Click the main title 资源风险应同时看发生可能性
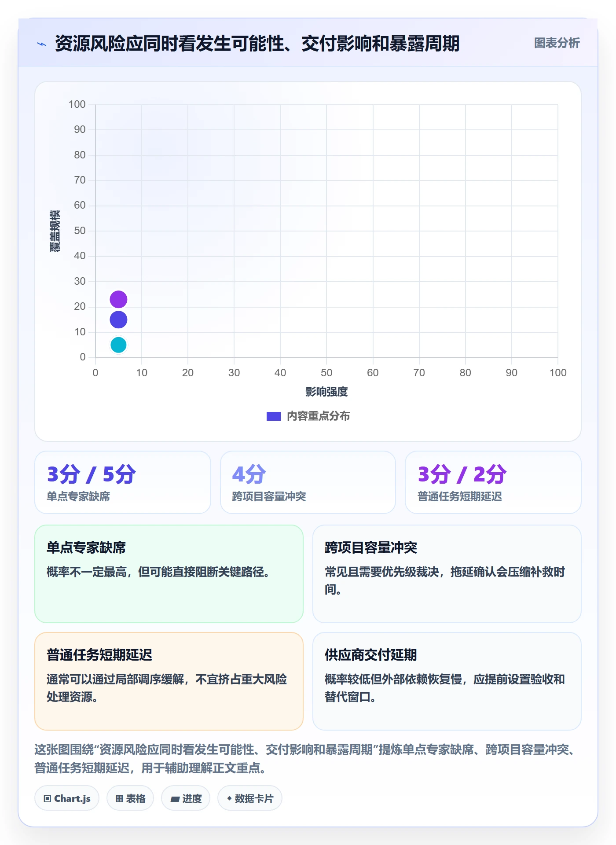Screen dimensions: 616x845 pyautogui.click(x=257, y=44)
